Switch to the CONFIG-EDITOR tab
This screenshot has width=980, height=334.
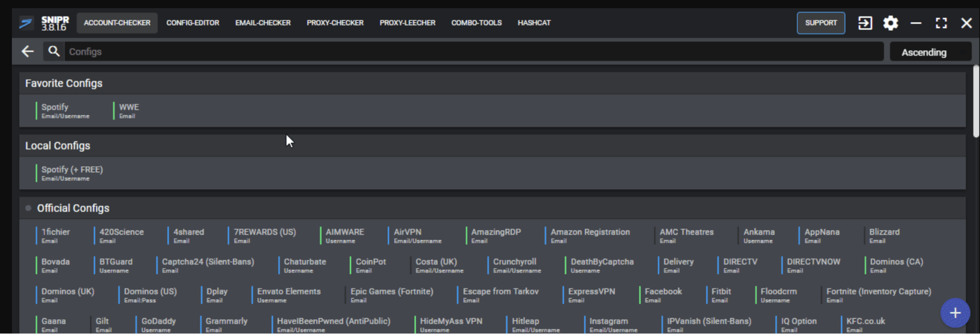[x=193, y=23]
